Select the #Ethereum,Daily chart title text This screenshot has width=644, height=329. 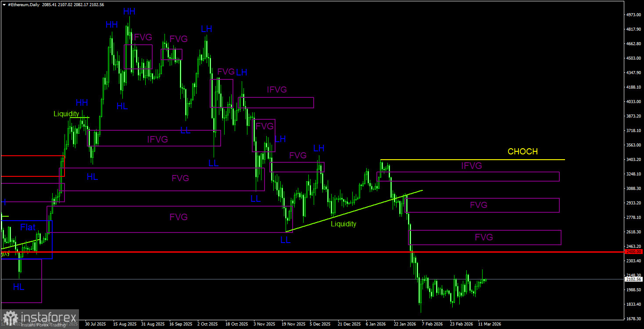[24, 4]
